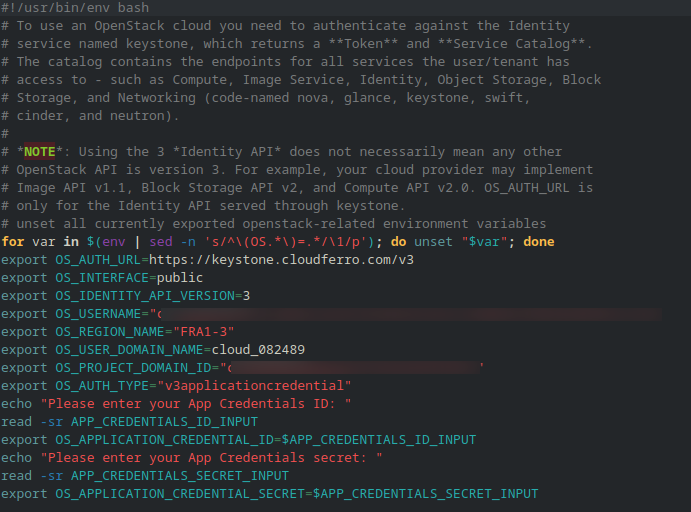Click the comment starting 'Image API v1.1'
This screenshot has height=512, width=691.
[x=297, y=188]
